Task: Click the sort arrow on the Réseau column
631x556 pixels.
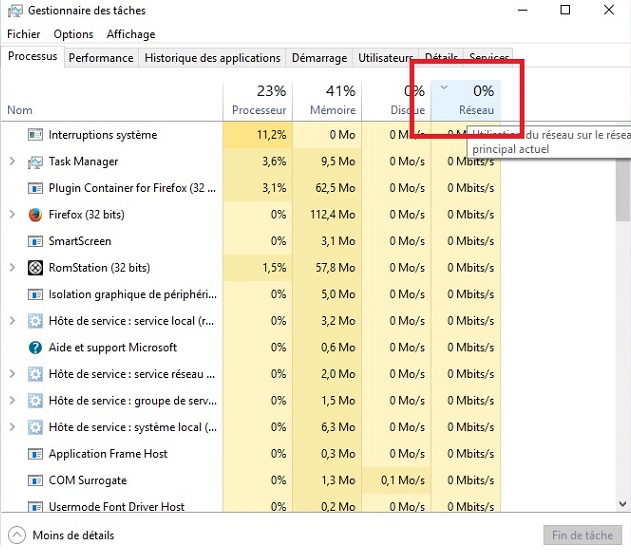Action: (444, 87)
